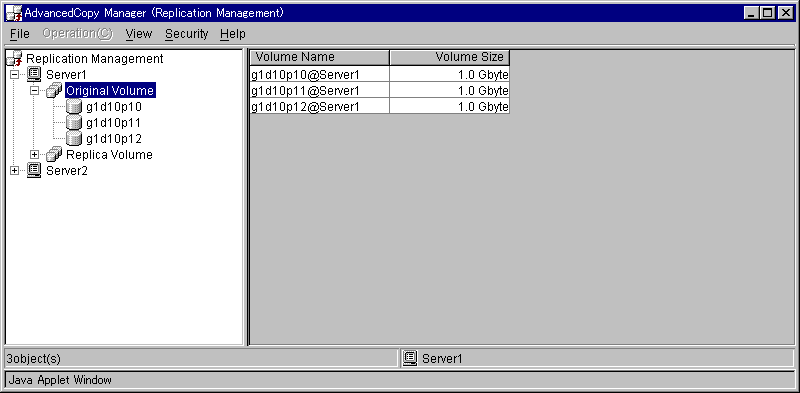Open the Help menu
800x393 pixels.
coord(233,34)
